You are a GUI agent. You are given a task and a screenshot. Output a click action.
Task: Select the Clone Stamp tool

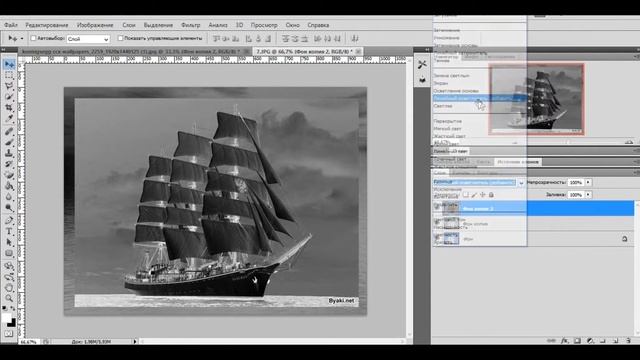coord(9,153)
